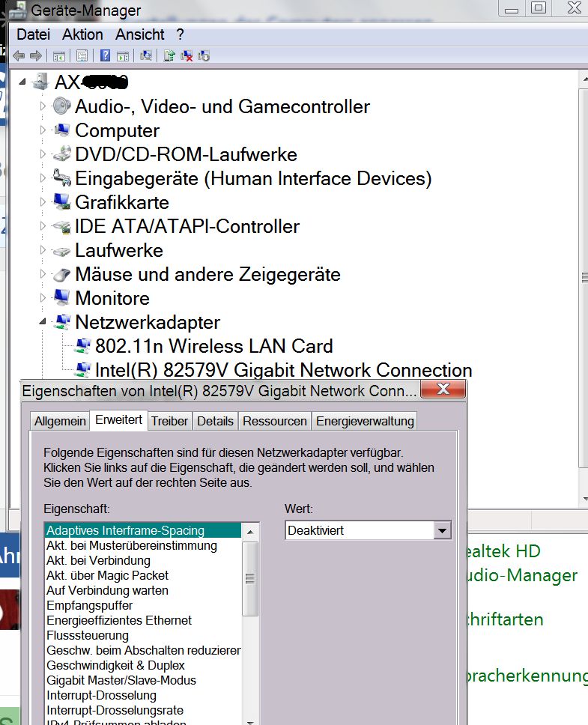
Task: Select Akt. bei Verbindung property
Action: [143, 560]
